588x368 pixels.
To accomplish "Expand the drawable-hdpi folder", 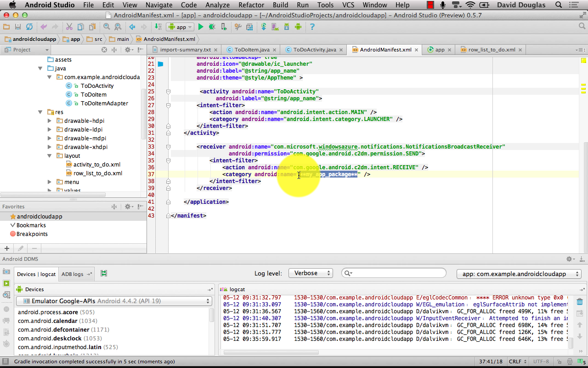I will [x=50, y=121].
